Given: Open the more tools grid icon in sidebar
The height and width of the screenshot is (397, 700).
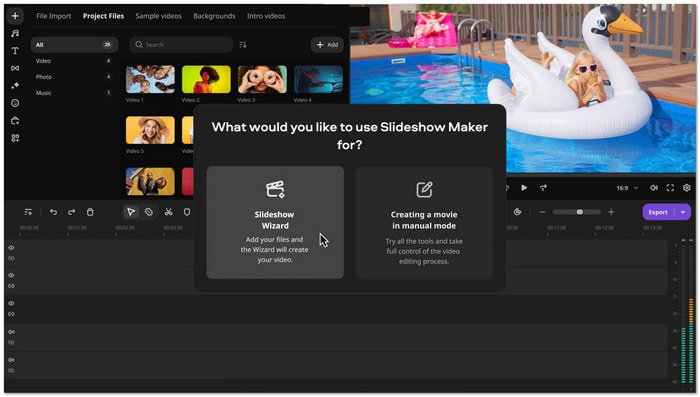Looking at the screenshot, I should coord(15,138).
